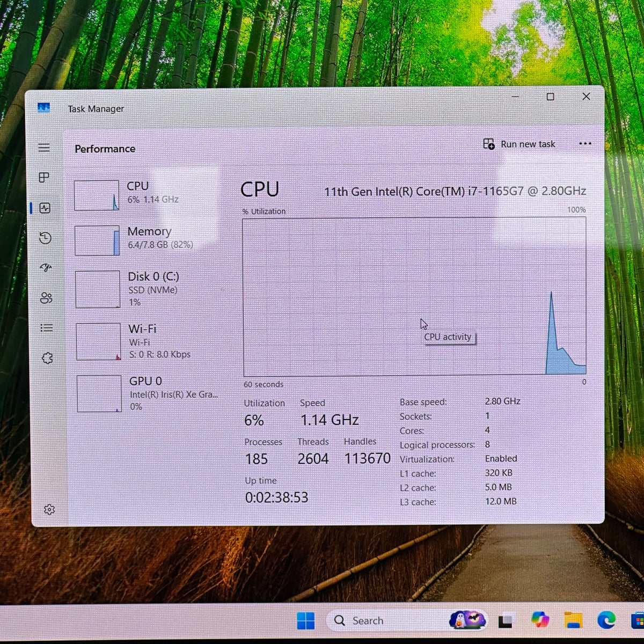
Task: Click the 6% utilization value
Action: tap(254, 420)
